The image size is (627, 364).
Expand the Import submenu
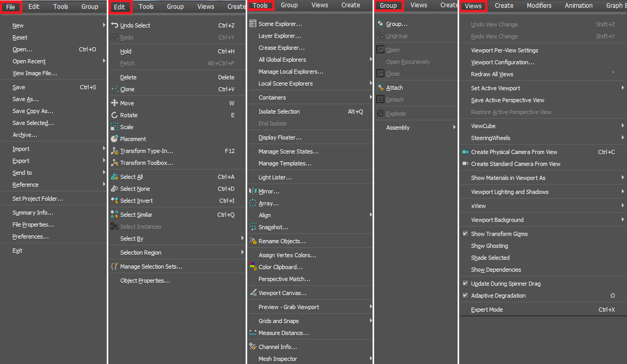point(104,149)
